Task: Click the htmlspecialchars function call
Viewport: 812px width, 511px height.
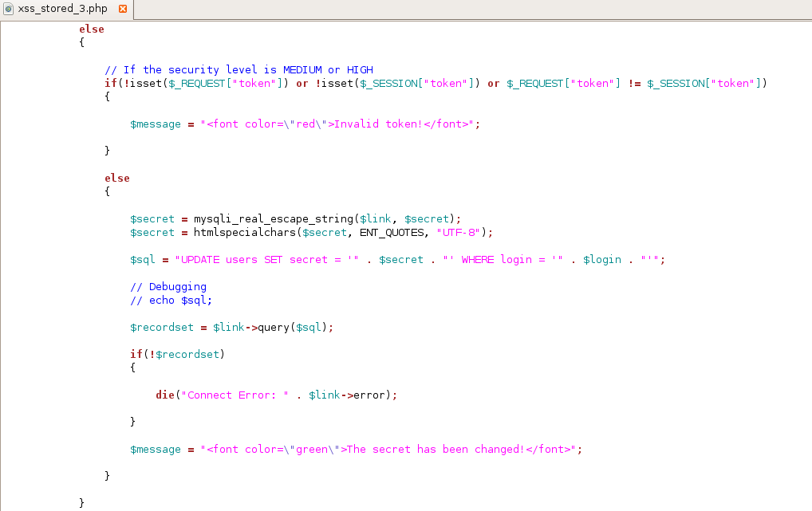Action: pos(343,233)
